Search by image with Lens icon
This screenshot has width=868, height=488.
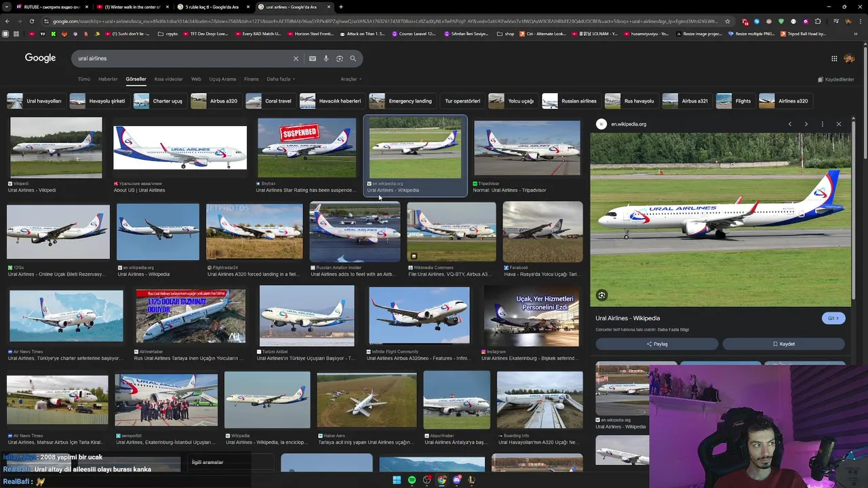point(340,58)
